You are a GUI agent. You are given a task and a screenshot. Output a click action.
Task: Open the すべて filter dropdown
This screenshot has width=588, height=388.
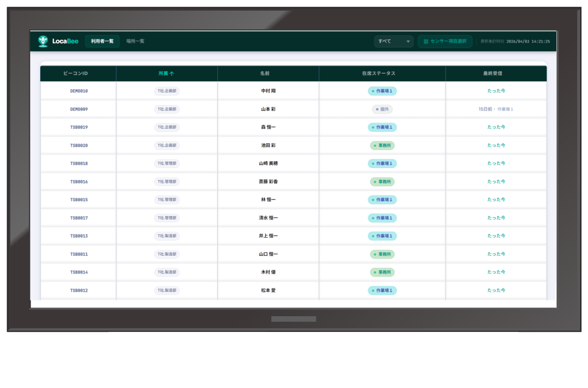click(394, 41)
